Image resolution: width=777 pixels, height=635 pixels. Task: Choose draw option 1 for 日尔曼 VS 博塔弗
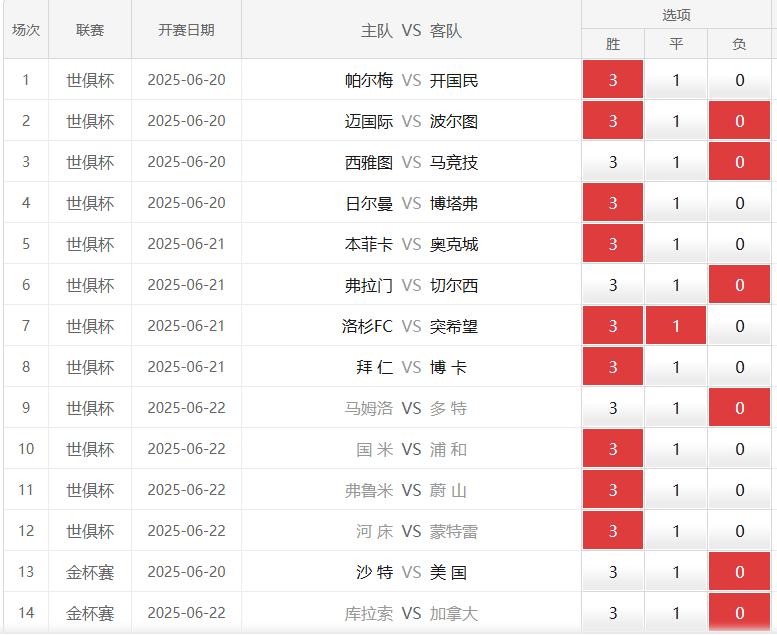coord(676,203)
